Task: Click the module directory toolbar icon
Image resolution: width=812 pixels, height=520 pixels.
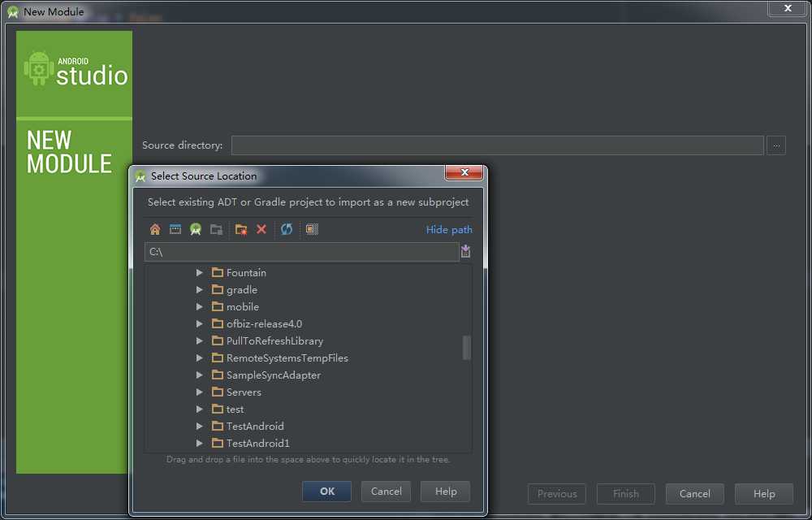Action: coord(217,229)
